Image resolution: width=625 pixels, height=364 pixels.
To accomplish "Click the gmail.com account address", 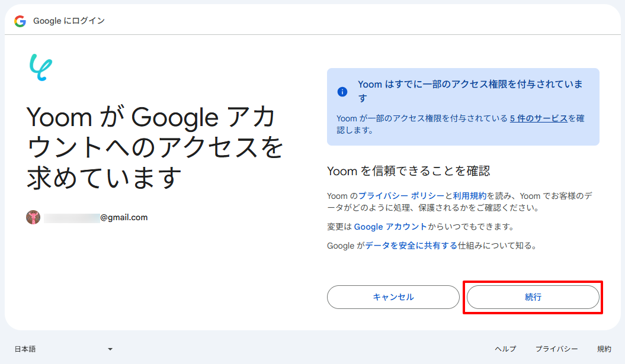I will [95, 217].
